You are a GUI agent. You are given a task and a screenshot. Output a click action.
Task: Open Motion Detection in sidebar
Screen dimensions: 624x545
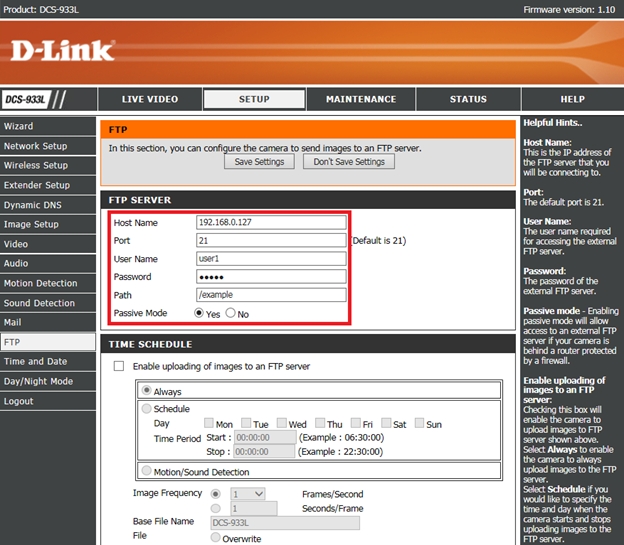(40, 283)
